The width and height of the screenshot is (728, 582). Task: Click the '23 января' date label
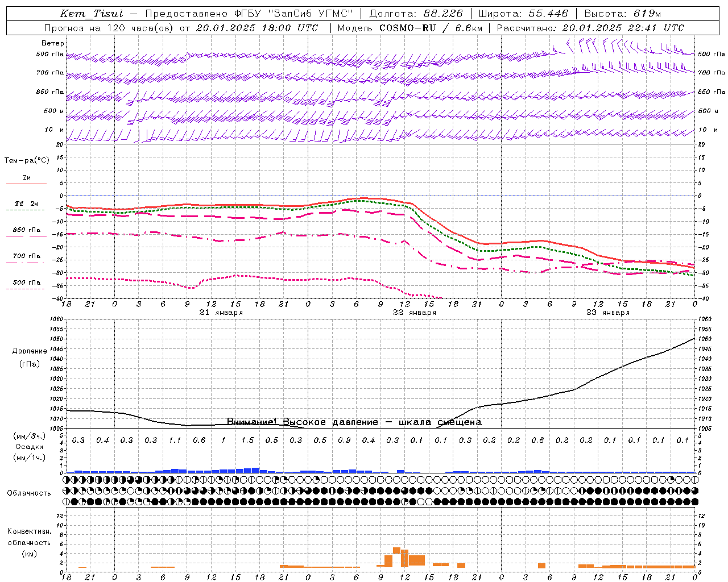coord(608,313)
